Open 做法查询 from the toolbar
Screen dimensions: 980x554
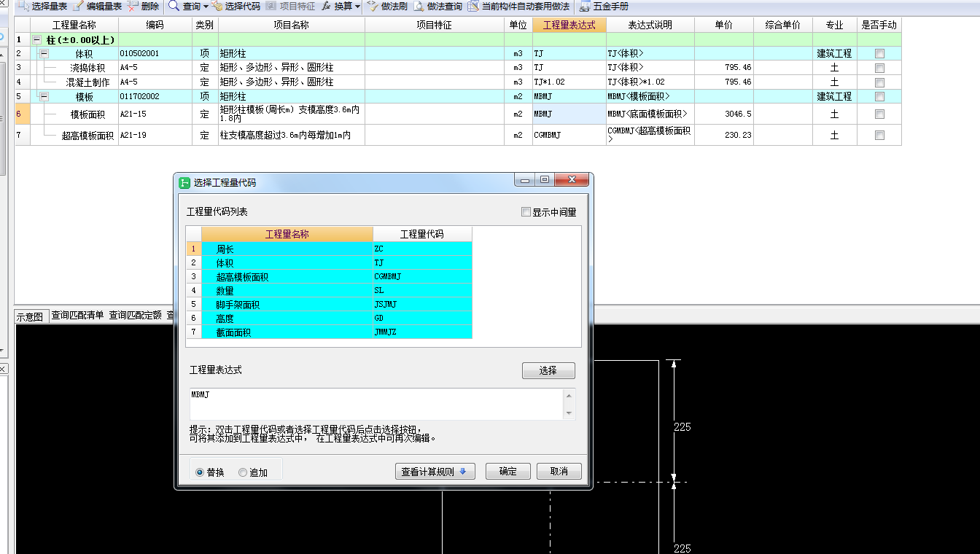(437, 7)
